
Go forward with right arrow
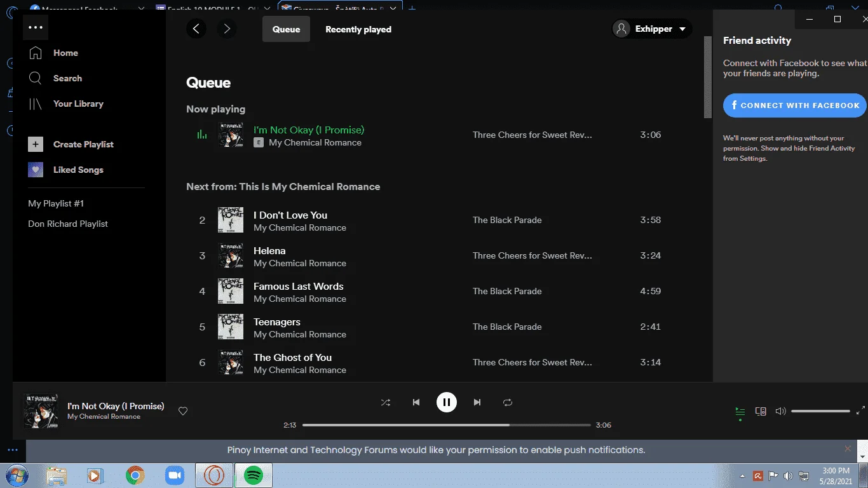(x=227, y=29)
